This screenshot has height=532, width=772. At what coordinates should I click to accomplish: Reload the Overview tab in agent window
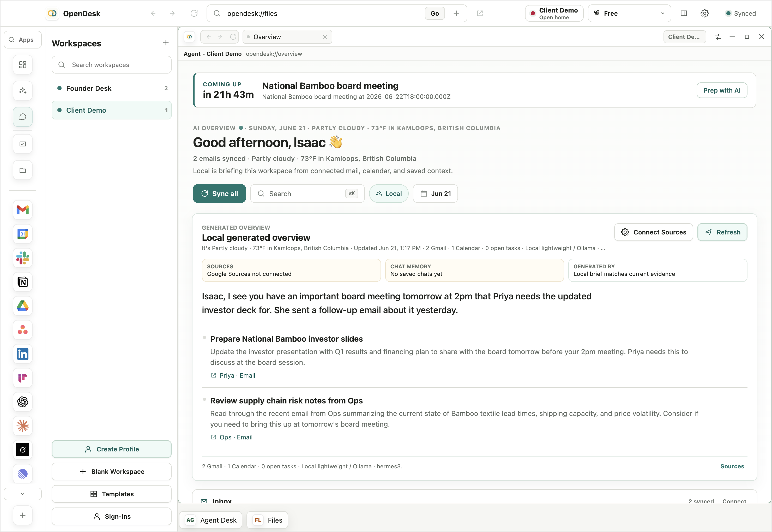[233, 37]
